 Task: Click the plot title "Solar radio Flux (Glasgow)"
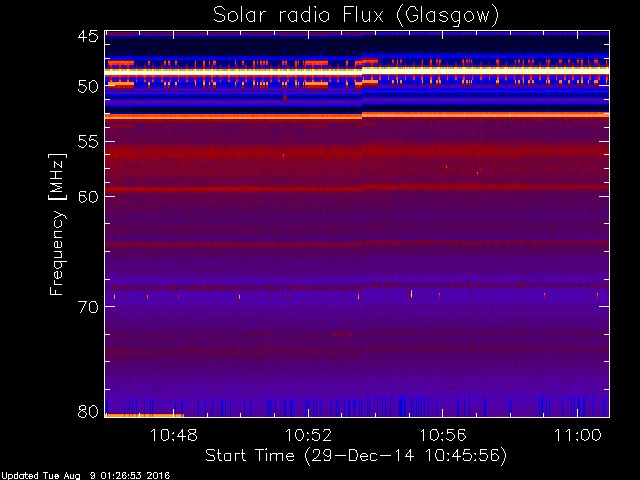coord(356,16)
